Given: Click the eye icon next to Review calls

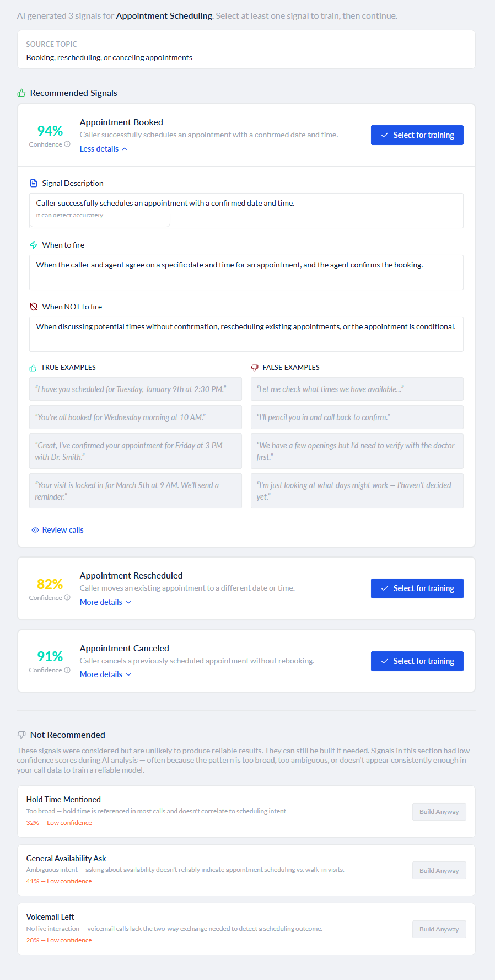Looking at the screenshot, I should pyautogui.click(x=35, y=530).
